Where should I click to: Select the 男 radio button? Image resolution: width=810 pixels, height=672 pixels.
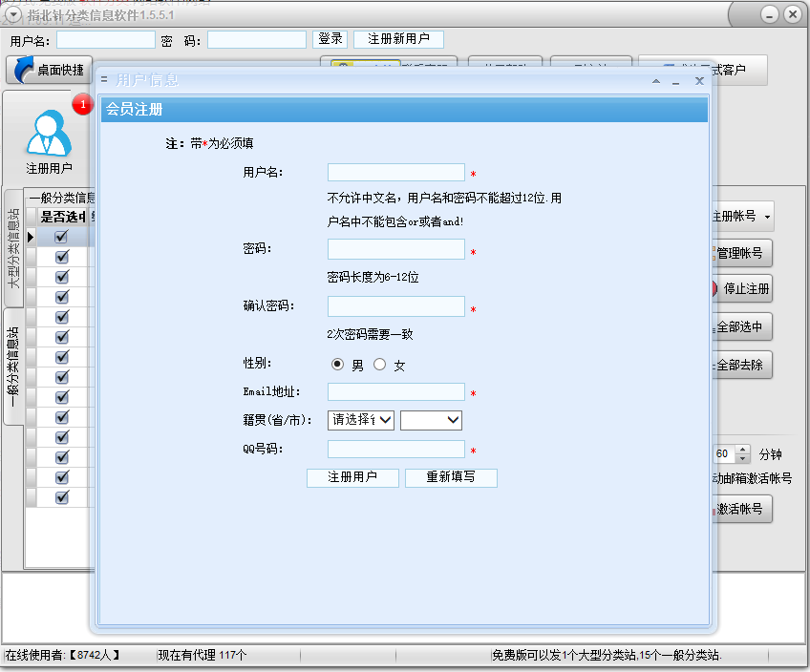pos(337,365)
